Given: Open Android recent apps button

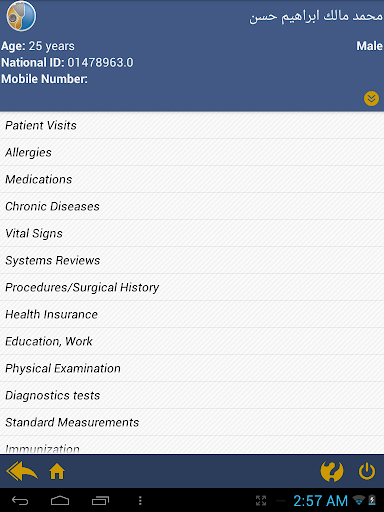Looking at the screenshot, I should [x=100, y=500].
